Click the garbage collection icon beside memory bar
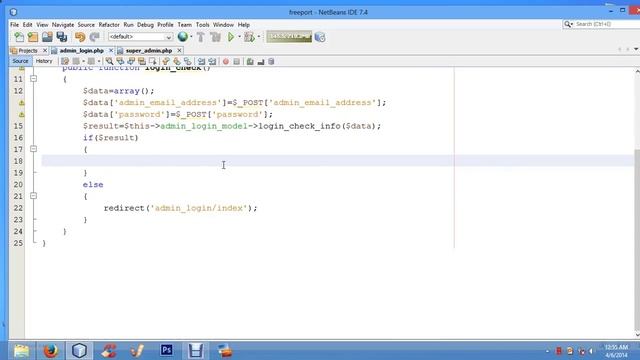The image size is (640, 360). click(x=320, y=37)
